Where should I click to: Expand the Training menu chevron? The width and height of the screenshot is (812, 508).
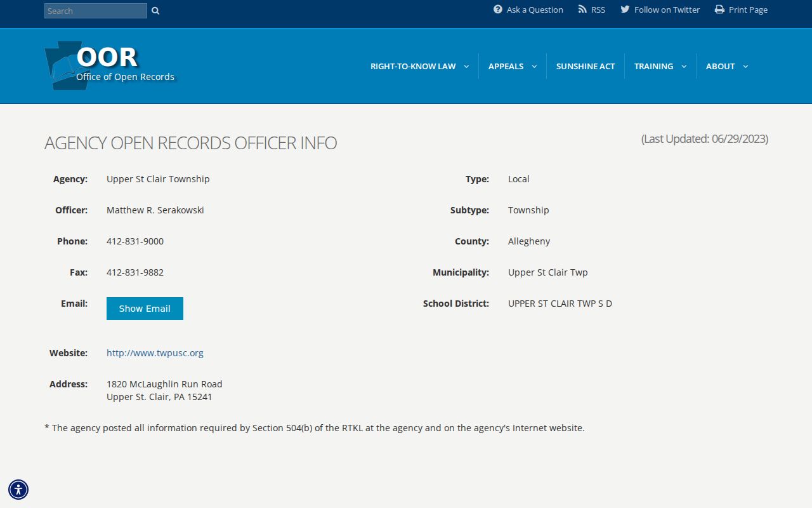684,67
